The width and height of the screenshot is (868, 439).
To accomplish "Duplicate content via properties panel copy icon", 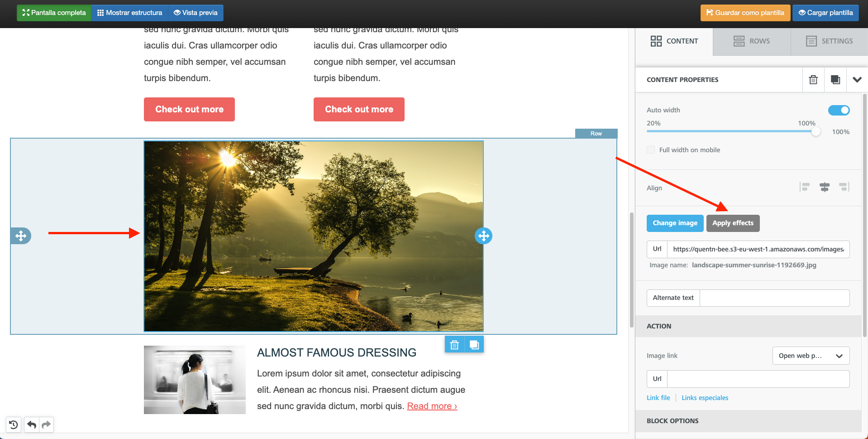I will point(835,80).
